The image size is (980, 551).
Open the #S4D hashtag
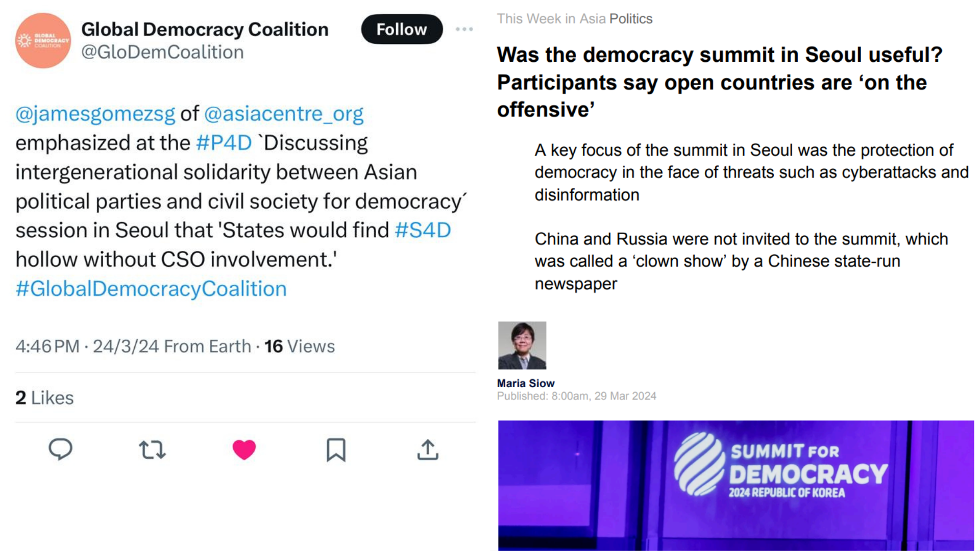click(423, 230)
